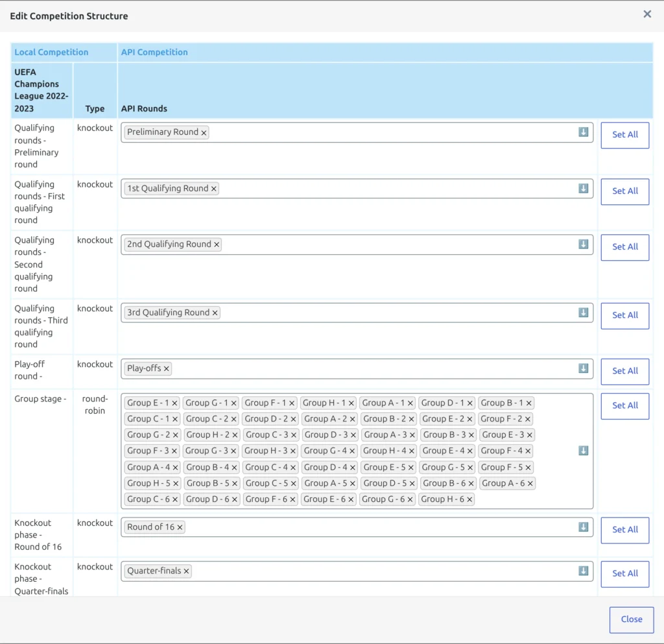Open dropdown arrow for 1st Qualifying Round row
Viewport: 664px width, 644px height.
(x=583, y=189)
